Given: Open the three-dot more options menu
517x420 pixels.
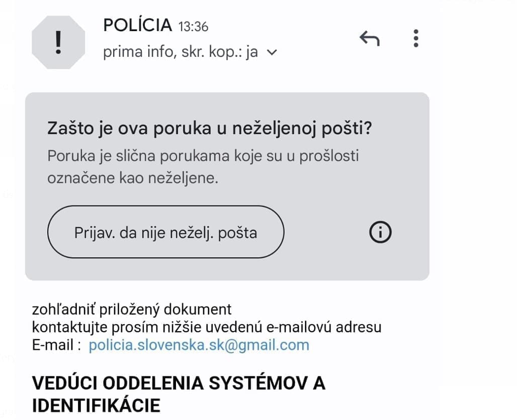Looking at the screenshot, I should pos(415,38).
